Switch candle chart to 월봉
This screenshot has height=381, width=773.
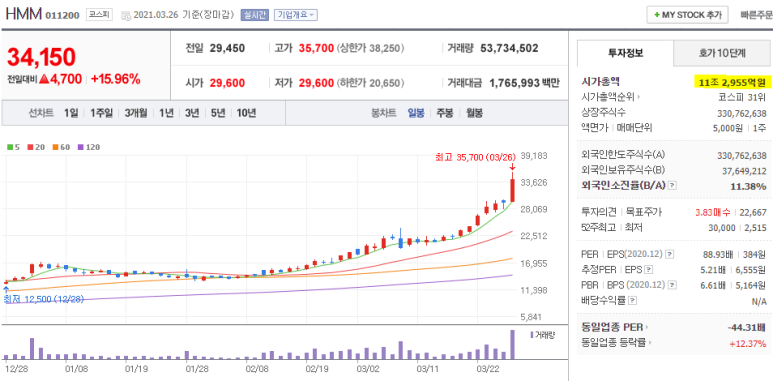coord(474,113)
